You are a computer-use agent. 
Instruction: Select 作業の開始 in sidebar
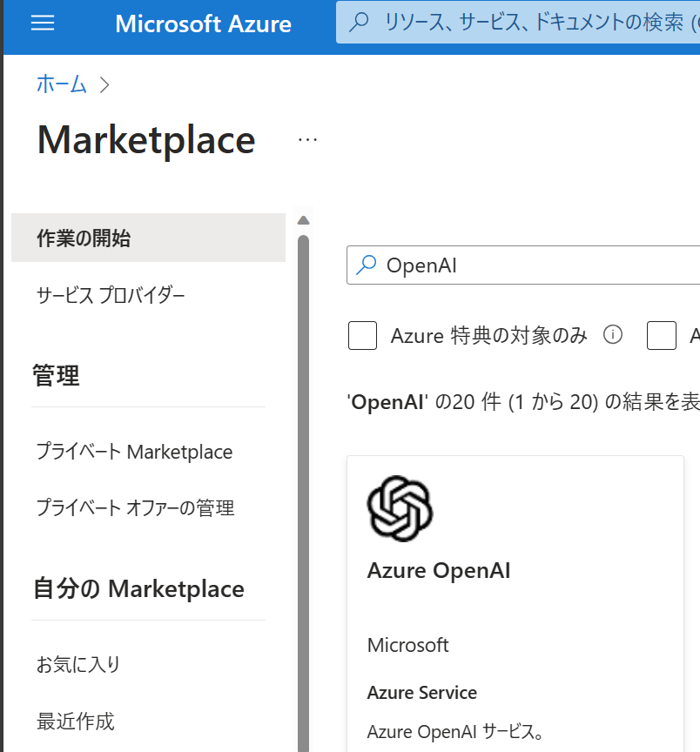148,238
